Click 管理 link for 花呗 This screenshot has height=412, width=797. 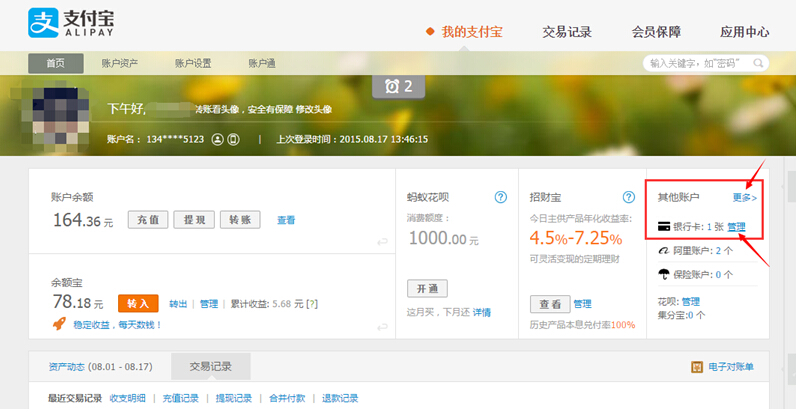coord(691,301)
